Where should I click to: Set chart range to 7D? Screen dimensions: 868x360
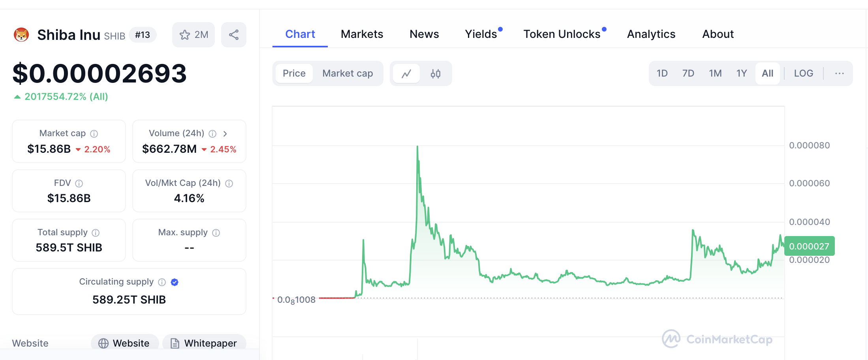tap(688, 73)
